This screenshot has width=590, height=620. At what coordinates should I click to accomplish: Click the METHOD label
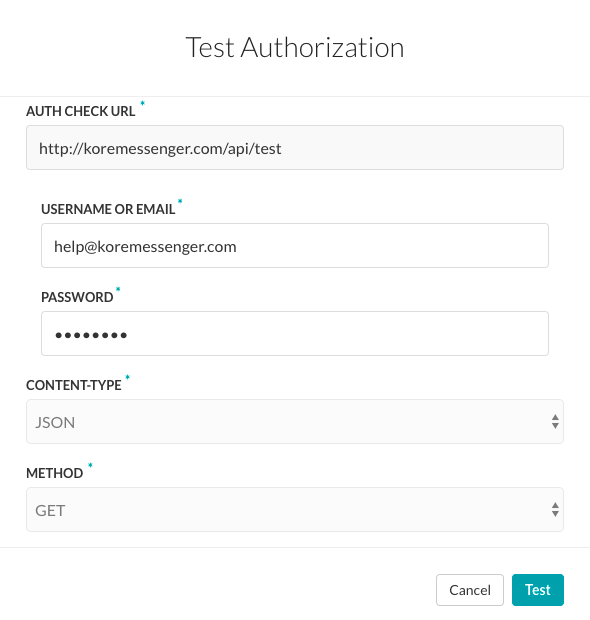[x=55, y=473]
